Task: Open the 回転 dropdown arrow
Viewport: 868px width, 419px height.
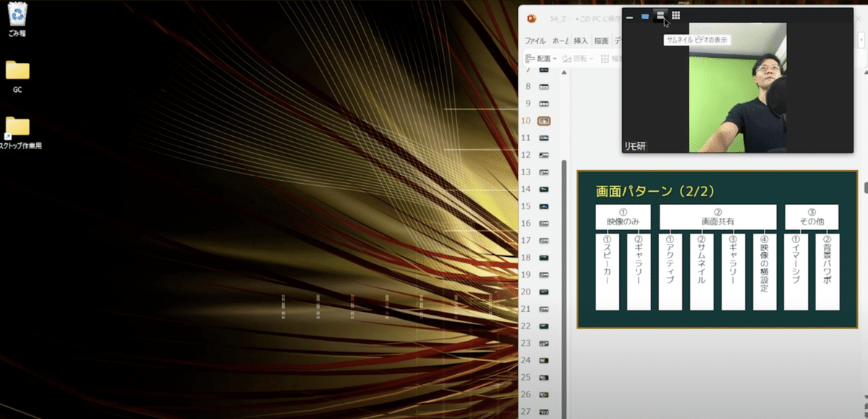Action: [x=592, y=59]
